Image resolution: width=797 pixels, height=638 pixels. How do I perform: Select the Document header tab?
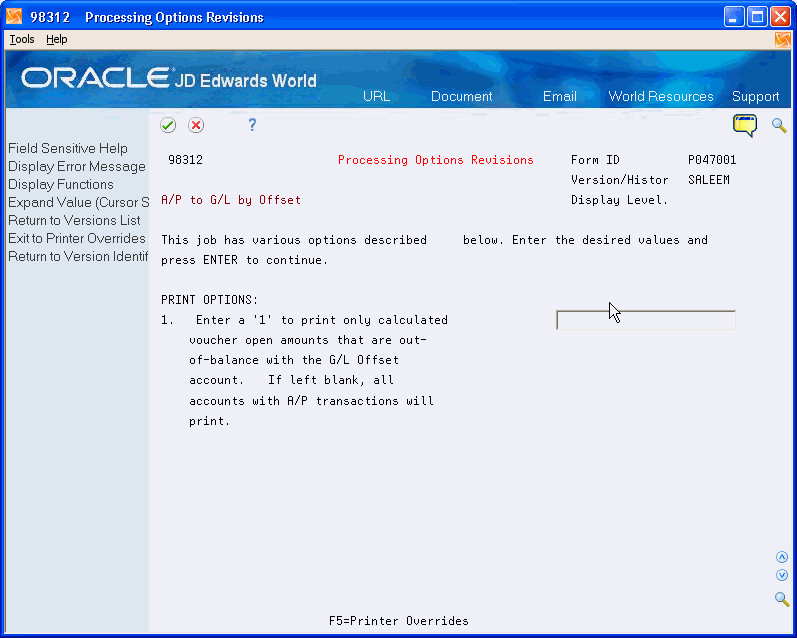point(462,97)
